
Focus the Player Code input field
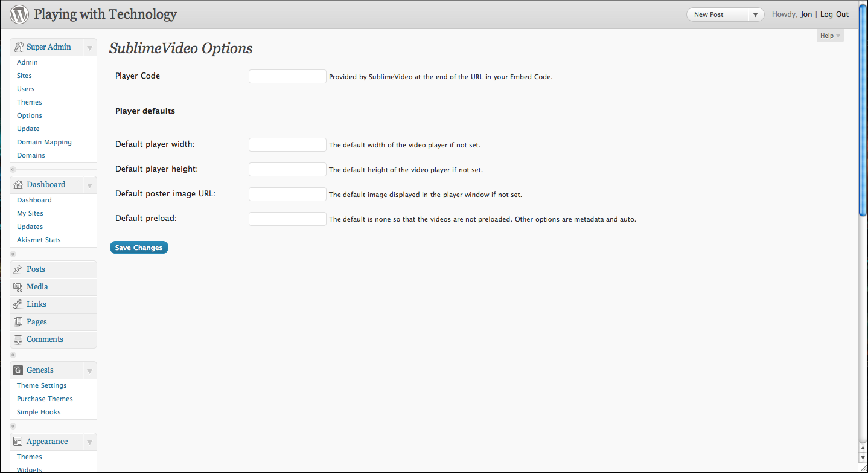tap(287, 76)
